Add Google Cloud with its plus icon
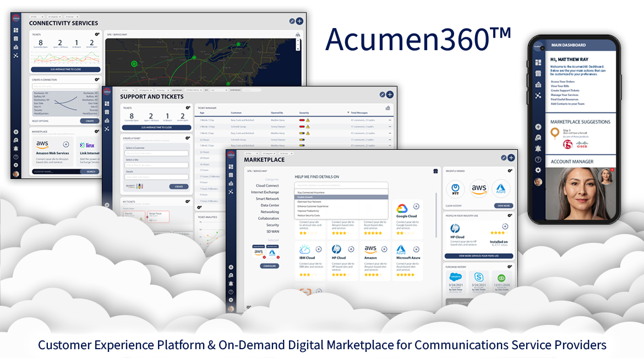 pyautogui.click(x=416, y=207)
